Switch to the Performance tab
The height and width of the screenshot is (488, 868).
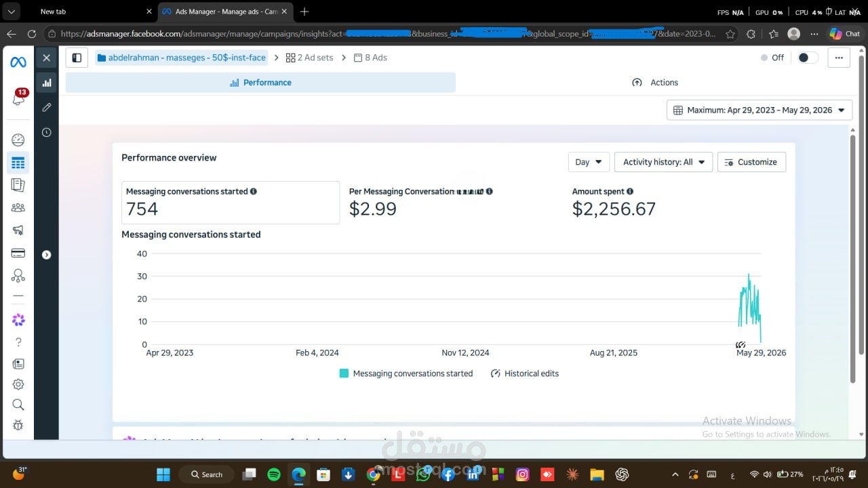point(260,83)
